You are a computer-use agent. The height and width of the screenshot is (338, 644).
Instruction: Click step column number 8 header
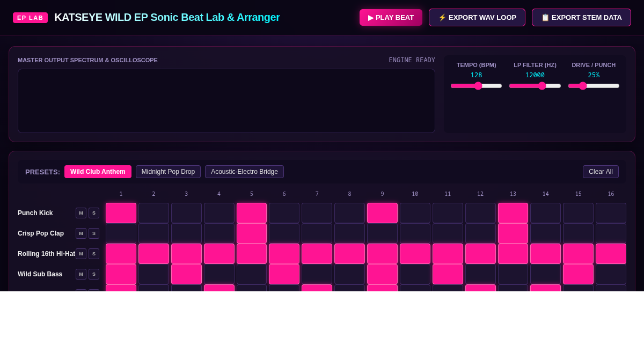tap(349, 194)
